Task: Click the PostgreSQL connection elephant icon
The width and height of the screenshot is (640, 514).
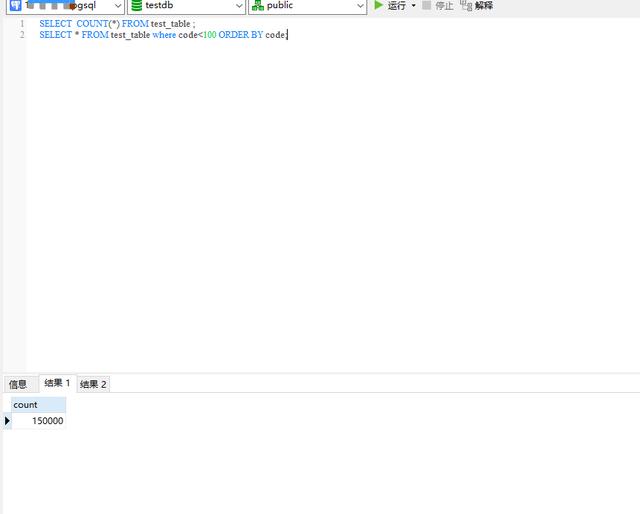Action: [16, 5]
